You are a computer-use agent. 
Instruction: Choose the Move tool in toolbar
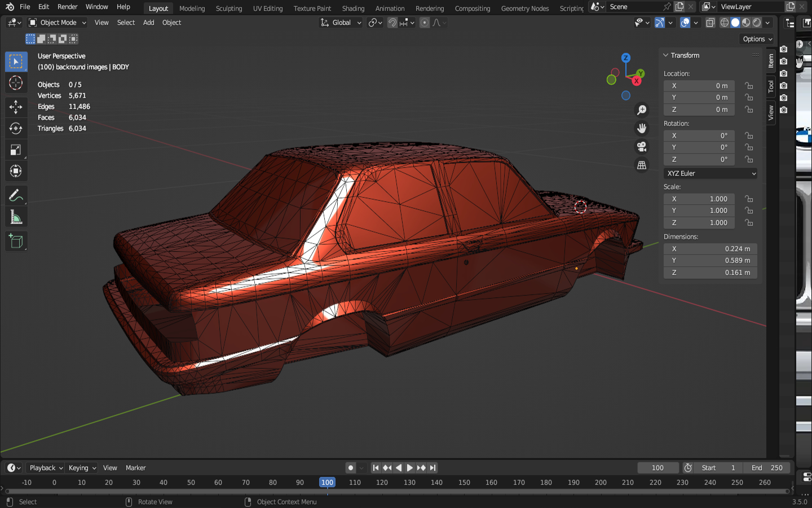16,107
